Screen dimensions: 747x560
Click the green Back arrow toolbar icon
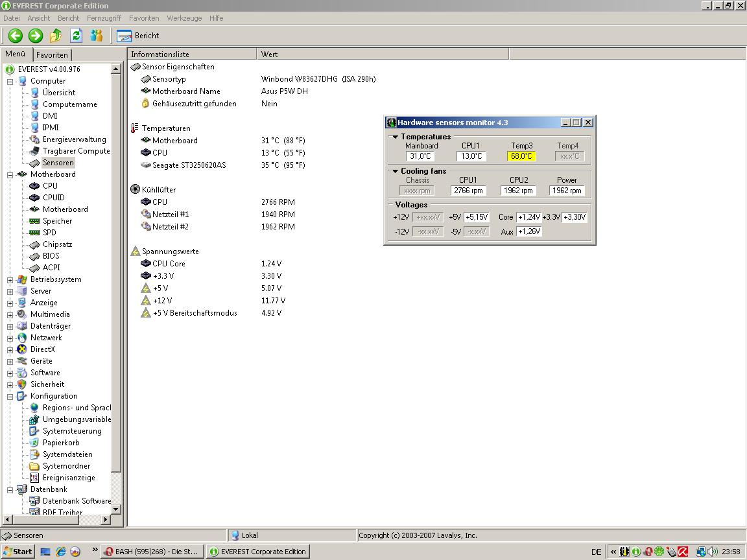click(16, 36)
